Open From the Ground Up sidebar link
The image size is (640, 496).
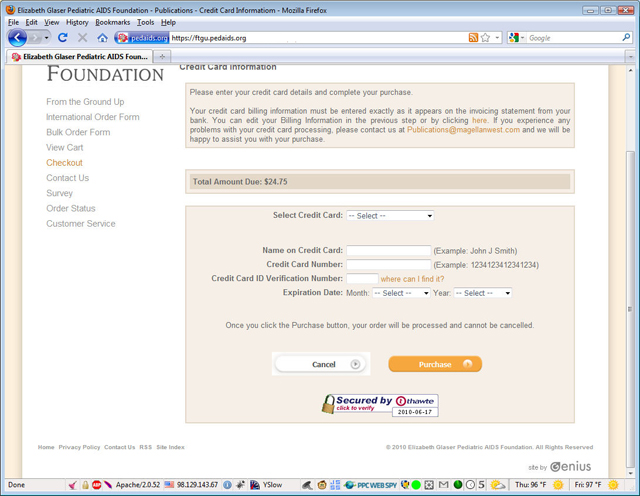coord(85,102)
